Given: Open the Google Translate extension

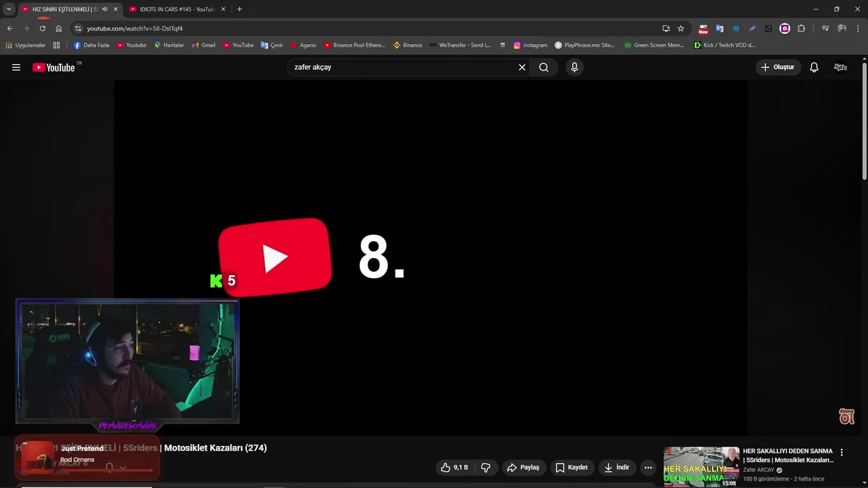Looking at the screenshot, I should click(719, 28).
